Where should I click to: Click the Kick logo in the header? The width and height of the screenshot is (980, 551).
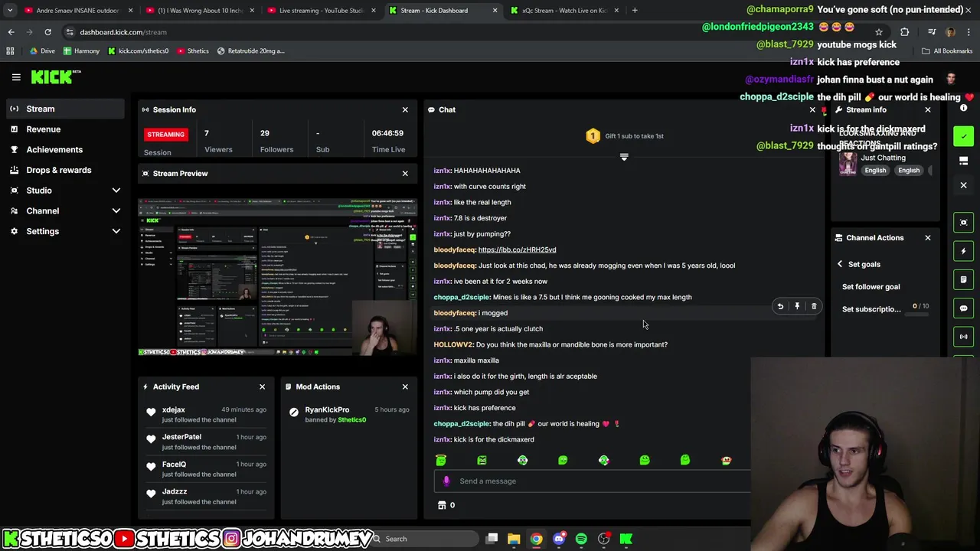pyautogui.click(x=55, y=77)
